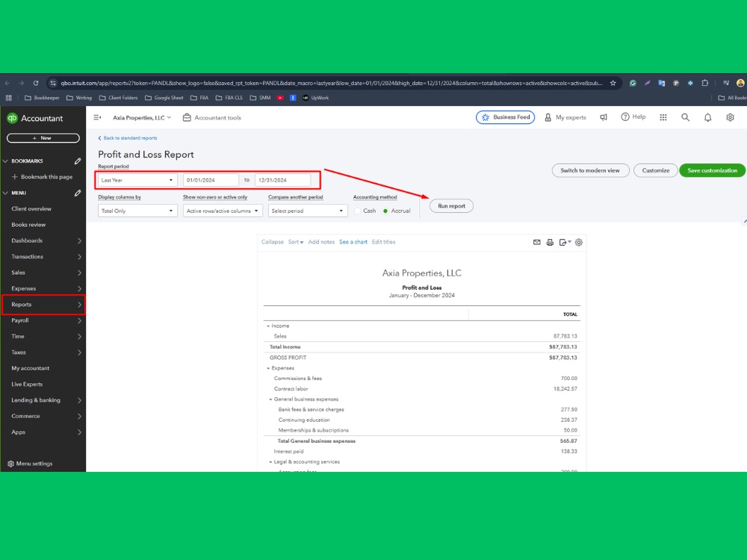Collapse the Income section triangle
Image resolution: width=747 pixels, height=560 pixels.
268,326
